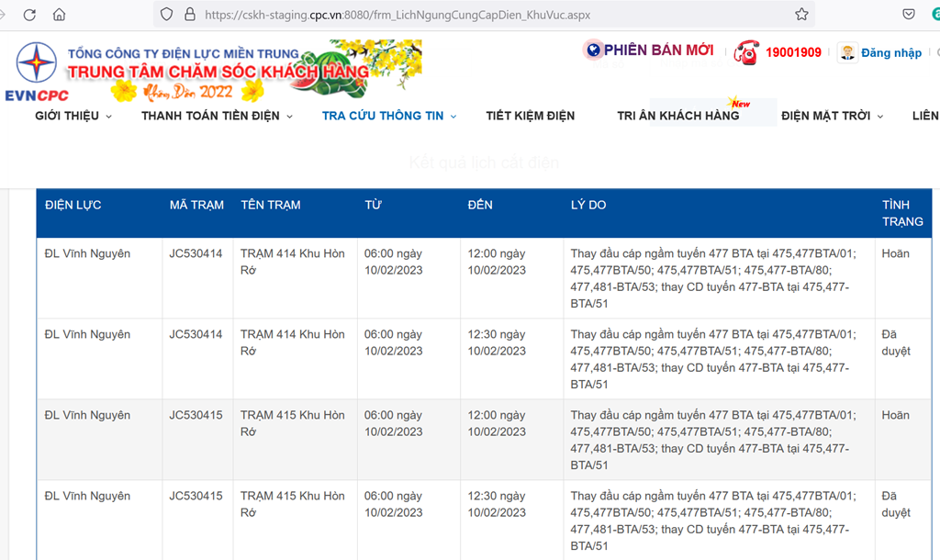Open site security padlock info
Screen dimensions: 940x560
click(x=190, y=15)
